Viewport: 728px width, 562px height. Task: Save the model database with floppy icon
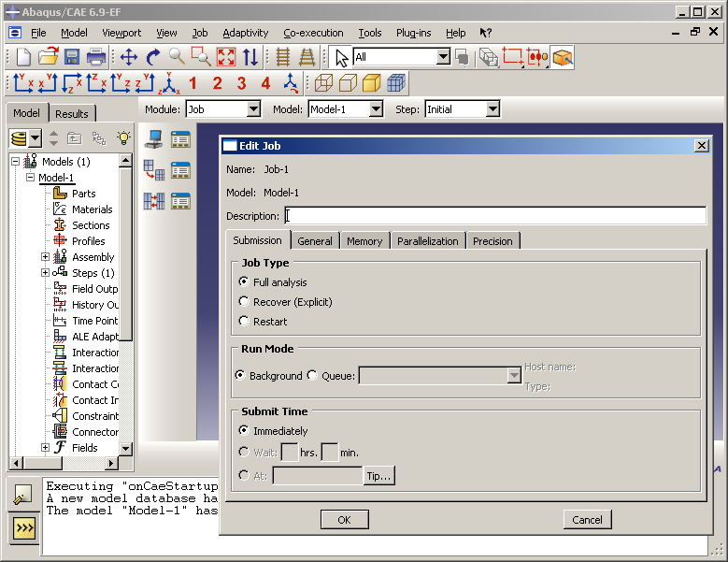72,57
